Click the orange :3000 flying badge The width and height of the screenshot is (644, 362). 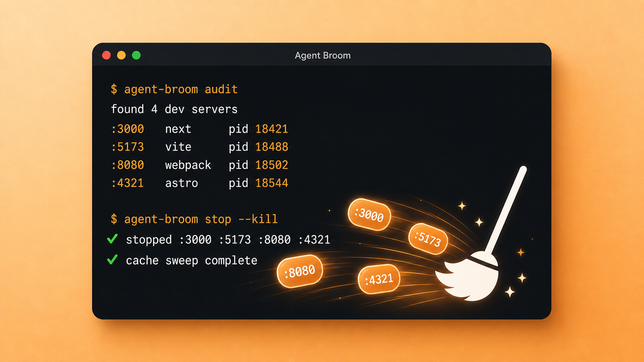point(369,215)
